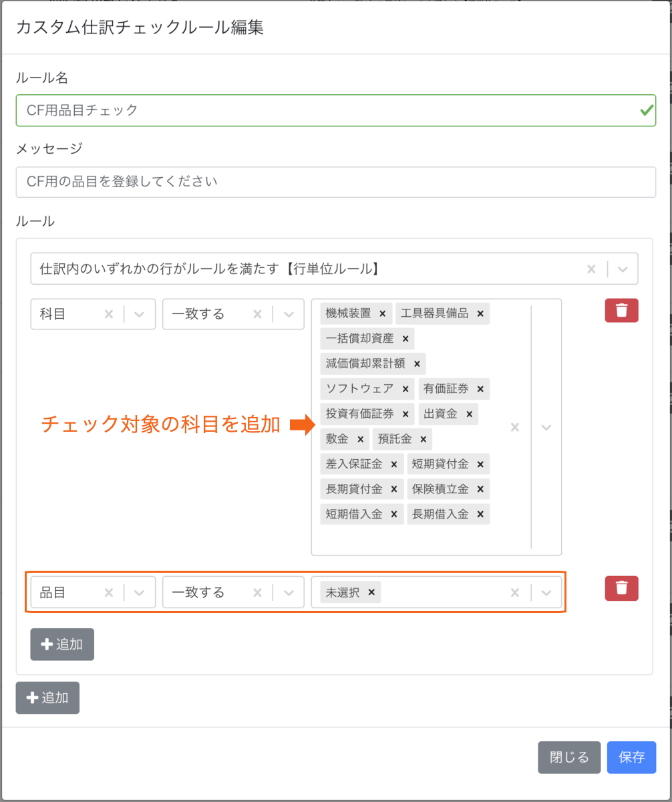Screen dimensions: 672x802
Task: Delete the 科目 rule row with trash icon
Action: (621, 310)
